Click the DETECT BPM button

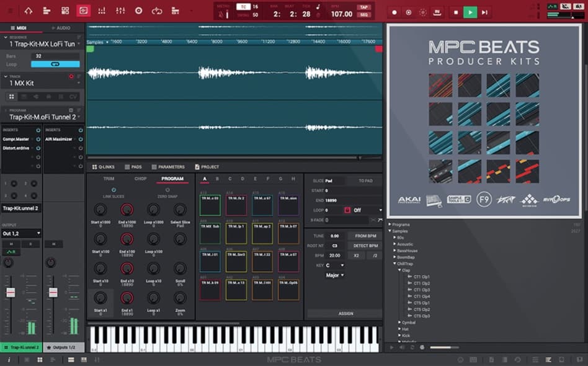[x=366, y=246]
